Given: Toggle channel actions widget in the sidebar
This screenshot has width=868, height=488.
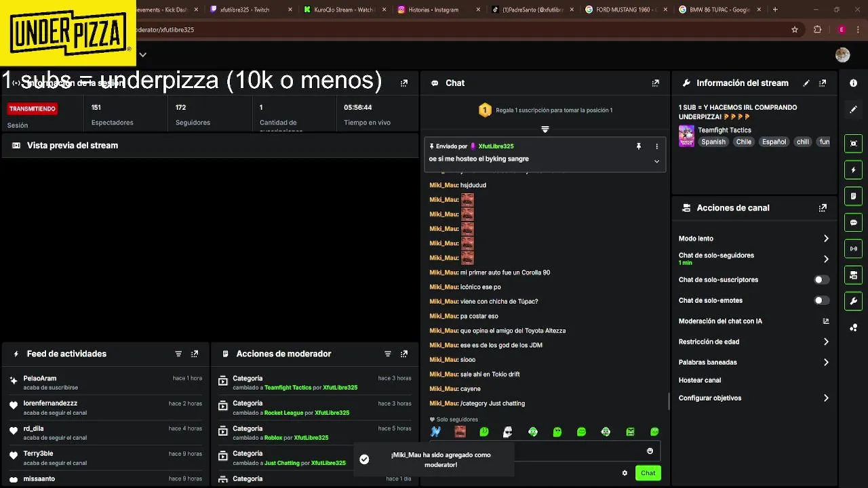Looking at the screenshot, I should 853,275.
